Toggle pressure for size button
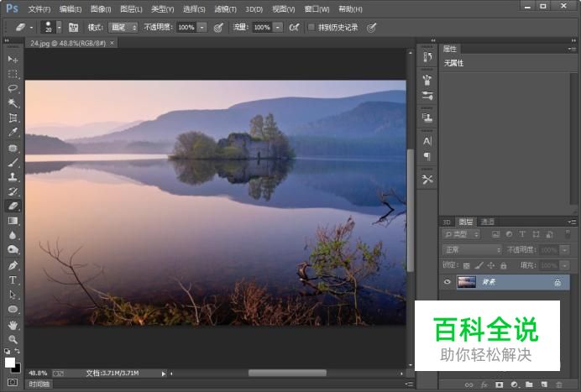Viewport: 581px width, 392px height. pyautogui.click(x=371, y=28)
